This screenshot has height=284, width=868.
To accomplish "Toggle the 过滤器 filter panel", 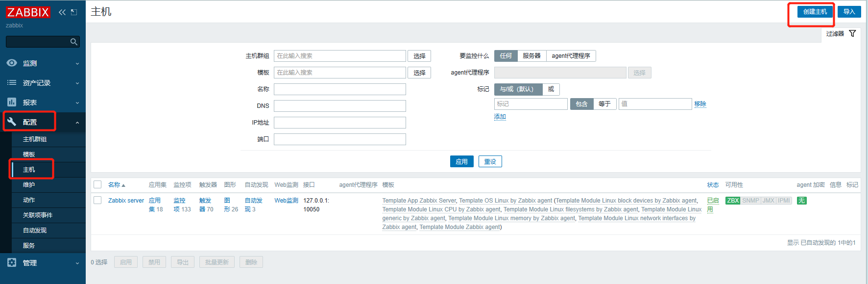I will point(841,34).
